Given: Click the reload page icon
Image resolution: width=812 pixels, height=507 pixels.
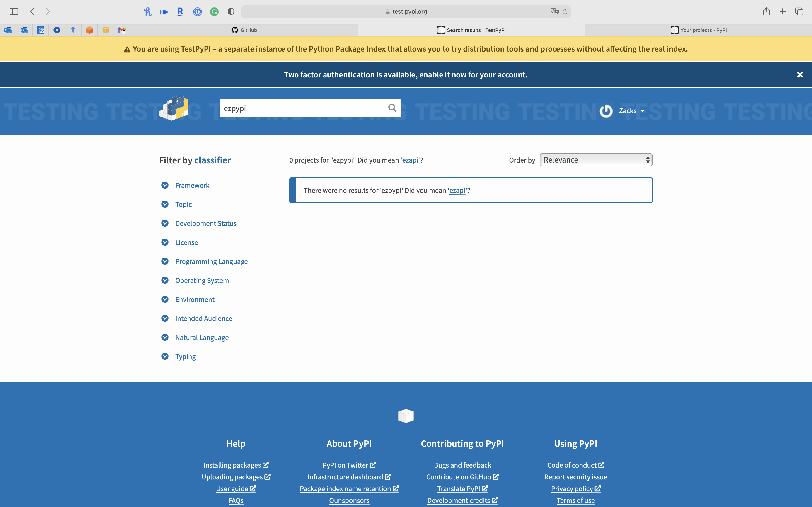Looking at the screenshot, I should tap(565, 11).
